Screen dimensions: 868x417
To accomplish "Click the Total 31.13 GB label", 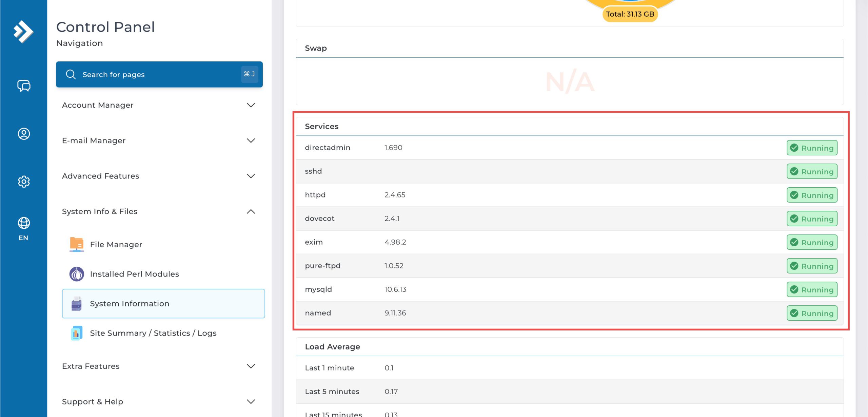I will pos(630,14).
